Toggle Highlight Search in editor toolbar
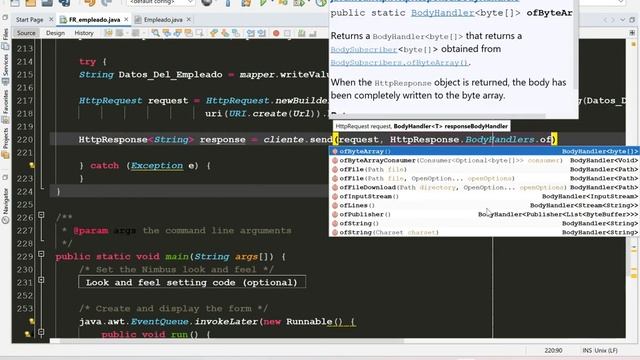The height and width of the screenshot is (360, 640). tap(188, 33)
